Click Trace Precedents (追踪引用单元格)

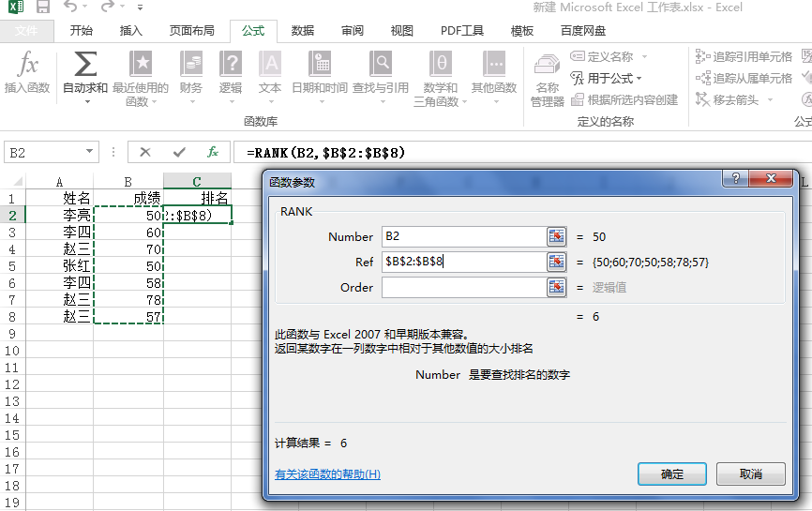click(x=744, y=56)
